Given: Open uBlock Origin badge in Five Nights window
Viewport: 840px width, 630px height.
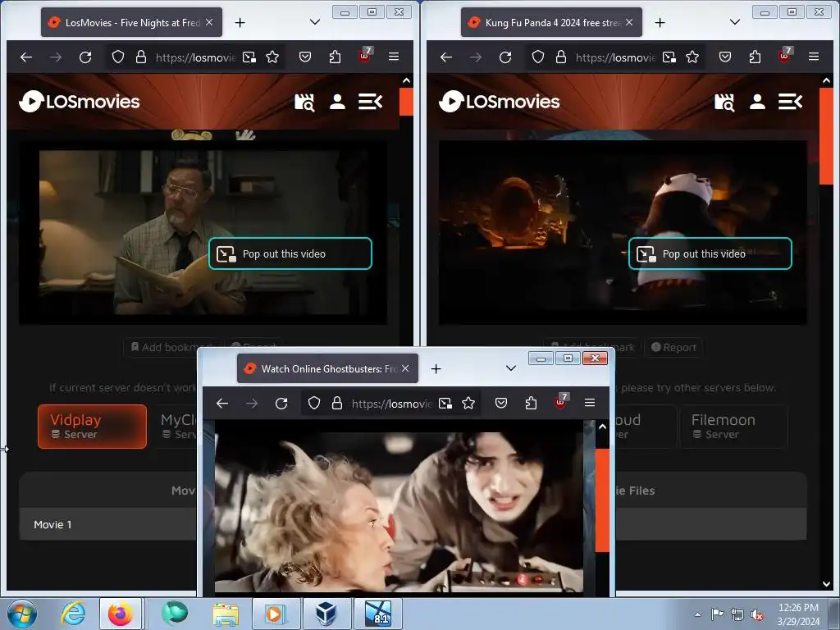Looking at the screenshot, I should pyautogui.click(x=365, y=56).
